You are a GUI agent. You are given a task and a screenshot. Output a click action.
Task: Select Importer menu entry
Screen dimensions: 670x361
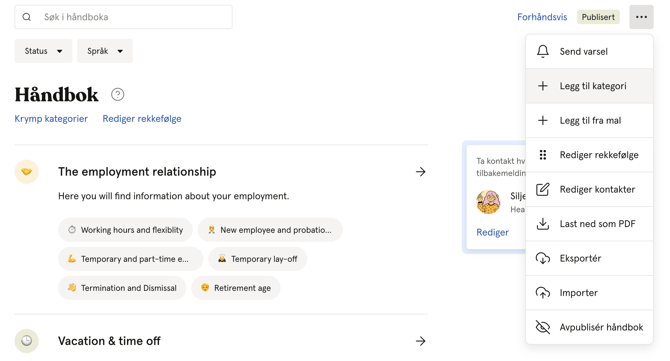coord(589,293)
